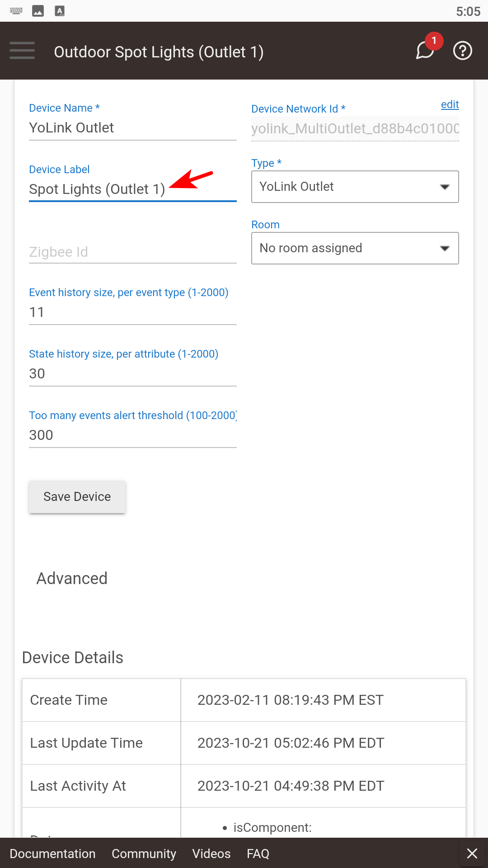
Task: Click the Event history size field
Action: click(133, 312)
